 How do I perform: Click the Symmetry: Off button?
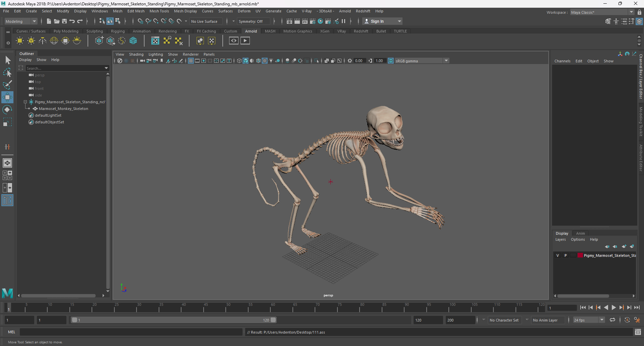[253, 21]
